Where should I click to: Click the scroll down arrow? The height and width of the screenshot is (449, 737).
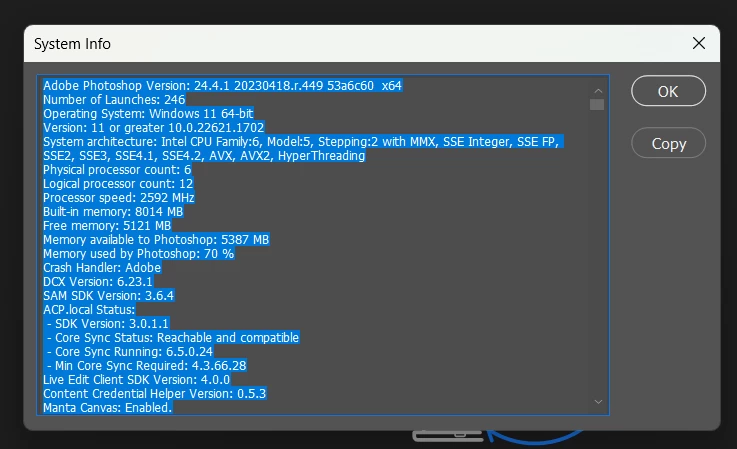coord(598,402)
